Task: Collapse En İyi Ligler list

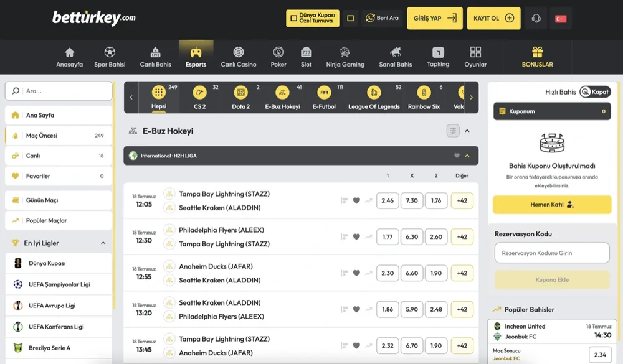Action: coord(103,243)
